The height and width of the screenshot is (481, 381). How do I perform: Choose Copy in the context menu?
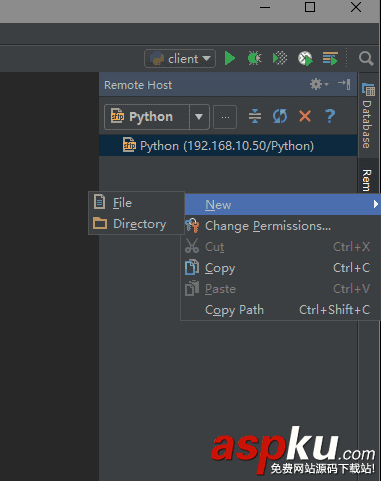pos(282,268)
